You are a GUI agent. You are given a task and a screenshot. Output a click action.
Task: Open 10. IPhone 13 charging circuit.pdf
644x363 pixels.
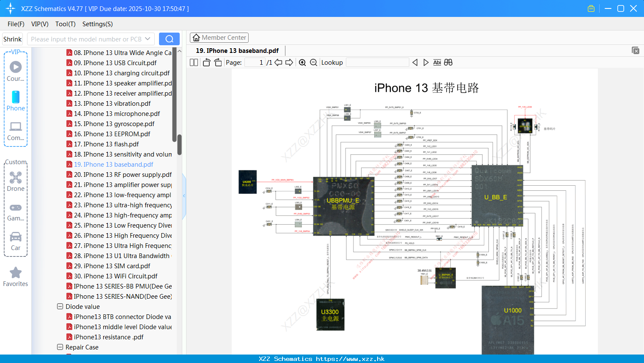tap(118, 73)
